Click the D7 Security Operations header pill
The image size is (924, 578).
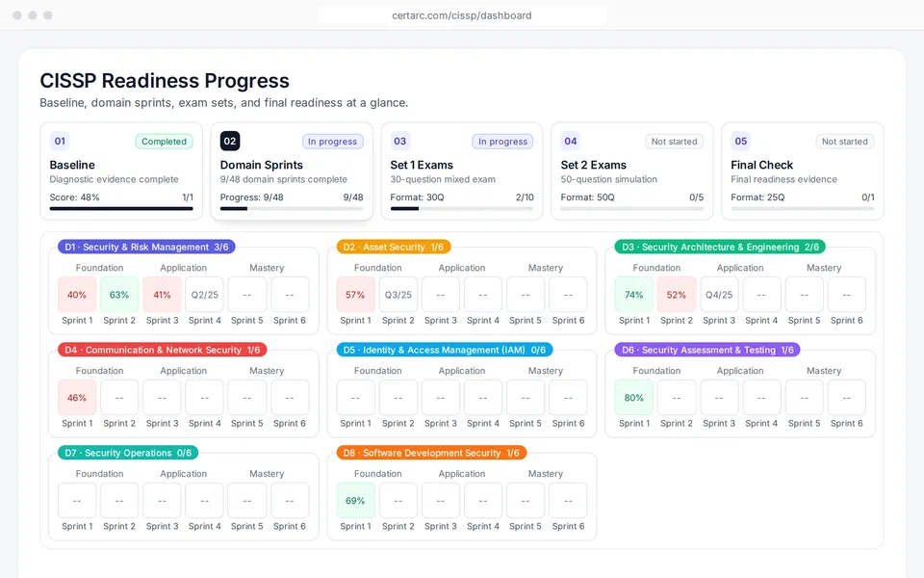pyautogui.click(x=128, y=453)
